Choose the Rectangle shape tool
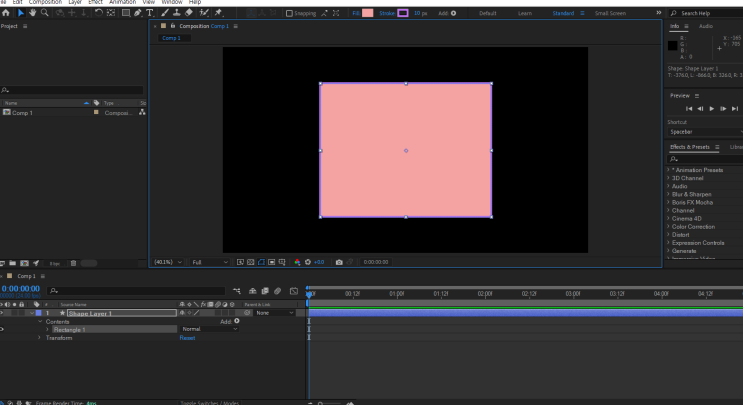This screenshot has width=743, height=405. (125, 13)
